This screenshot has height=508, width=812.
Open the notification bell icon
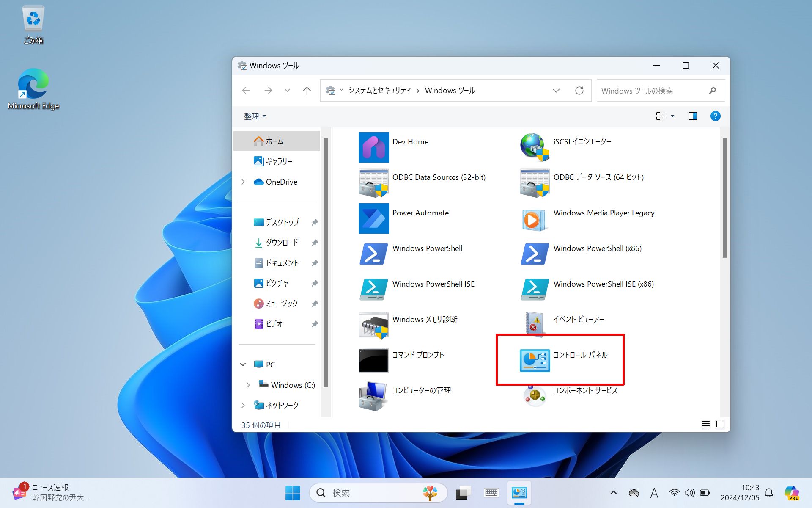point(769,493)
